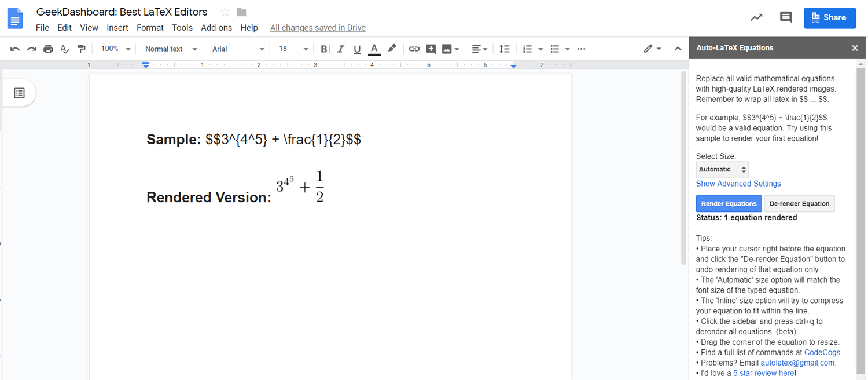Redo the last action
The image size is (868, 380).
(x=32, y=49)
